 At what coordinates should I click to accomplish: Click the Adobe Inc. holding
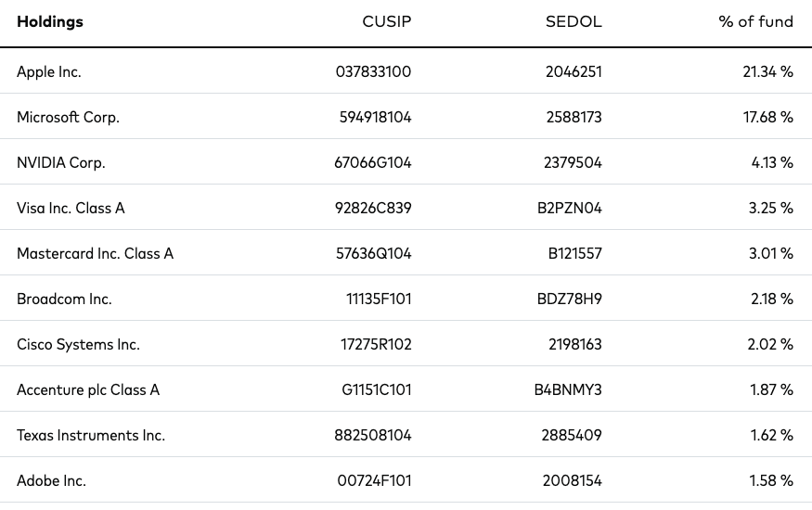pos(51,480)
